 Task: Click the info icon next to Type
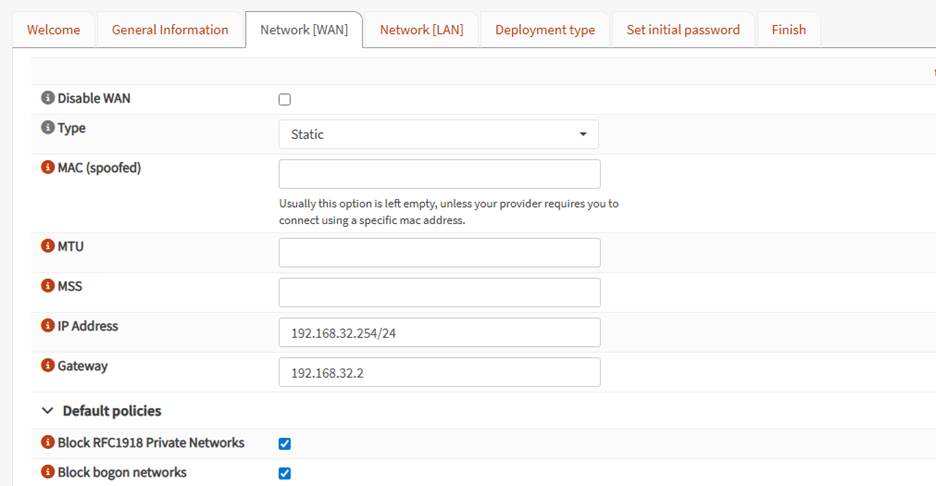tap(47, 128)
